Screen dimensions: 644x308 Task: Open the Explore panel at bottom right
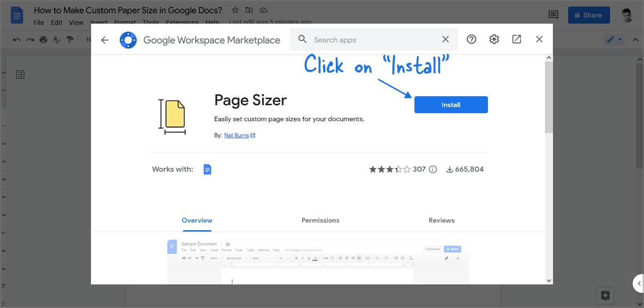point(605,296)
